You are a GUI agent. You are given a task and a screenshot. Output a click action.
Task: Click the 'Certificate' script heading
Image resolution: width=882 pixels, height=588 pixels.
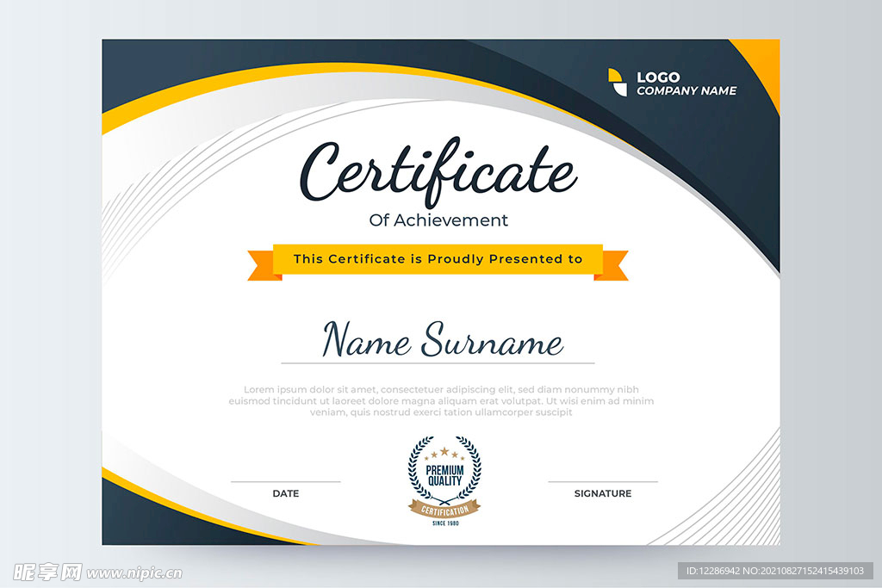pyautogui.click(x=438, y=172)
